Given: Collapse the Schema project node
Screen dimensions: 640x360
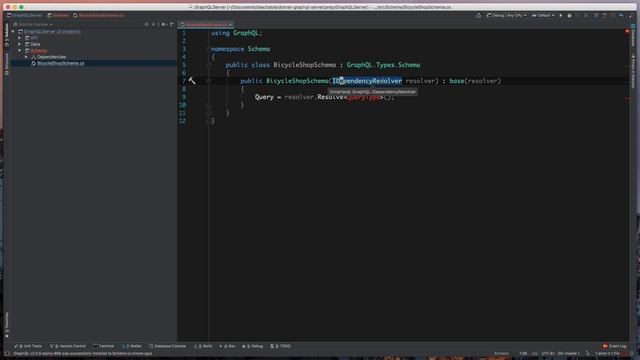Looking at the screenshot, I should click(x=20, y=51).
